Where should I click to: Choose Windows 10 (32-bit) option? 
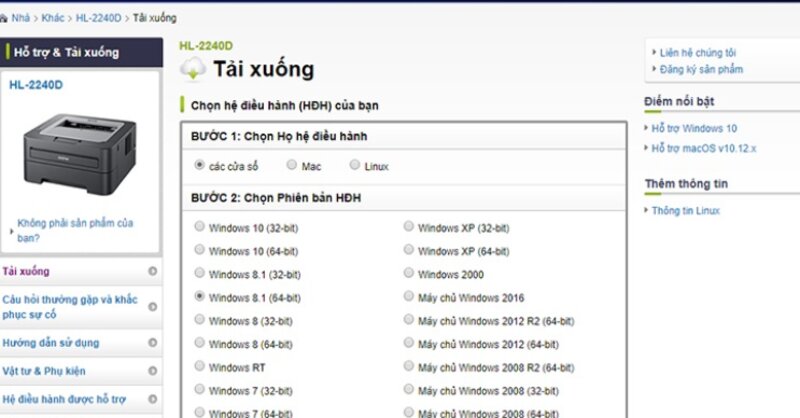199,226
